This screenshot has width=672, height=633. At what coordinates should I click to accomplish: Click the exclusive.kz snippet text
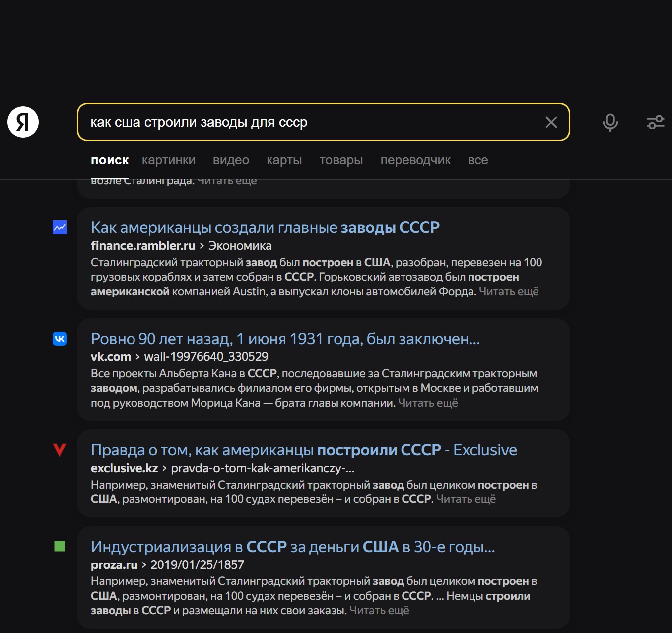314,492
